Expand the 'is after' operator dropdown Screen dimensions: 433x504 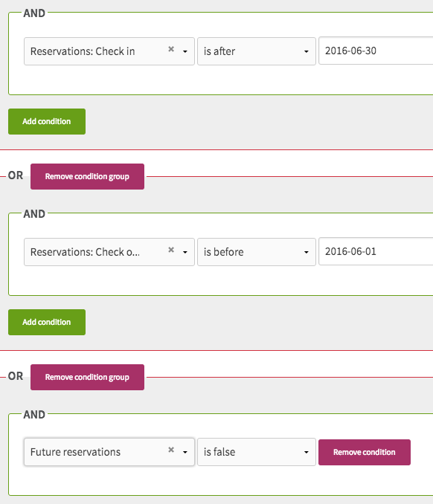coord(257,51)
